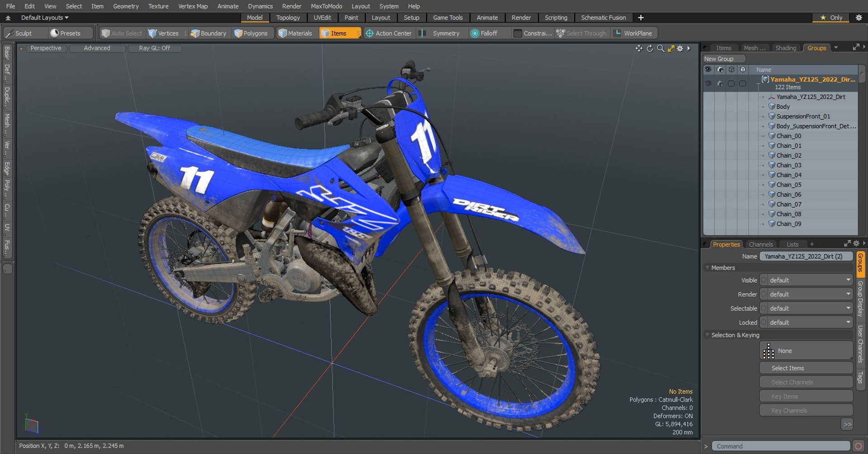
Task: Click the eye column header in Groups list
Action: [708, 70]
